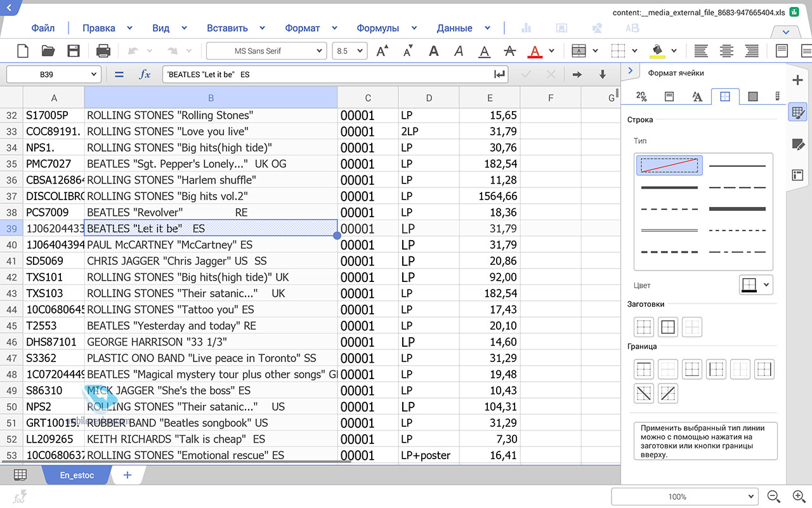
Task: Open the merge cells options dropdown
Action: (x=595, y=51)
